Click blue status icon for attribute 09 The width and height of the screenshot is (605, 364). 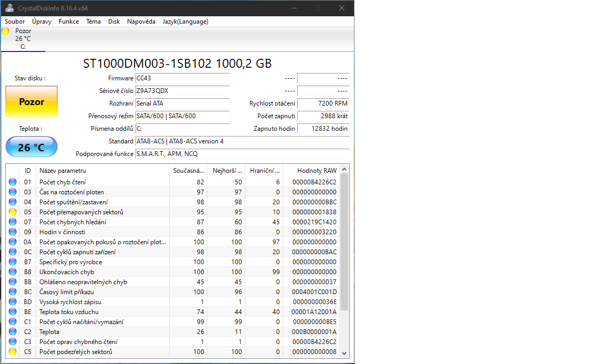coord(13,232)
